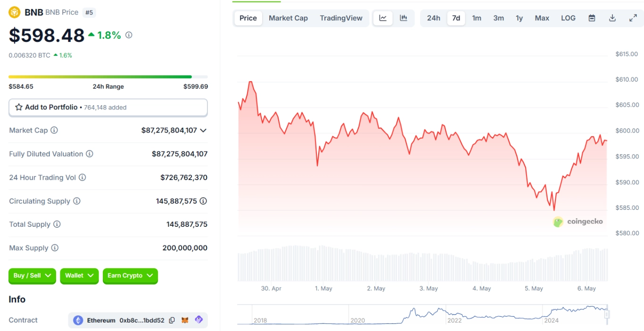Download the chart data
Image resolution: width=644 pixels, height=331 pixels.
(x=612, y=18)
